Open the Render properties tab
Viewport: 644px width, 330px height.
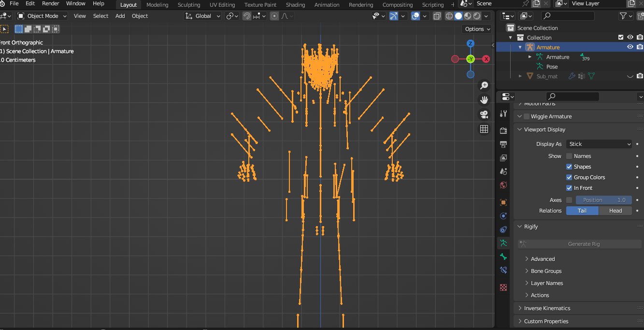[503, 130]
